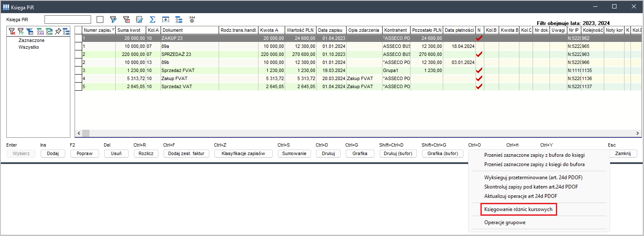Screen dimensions: 644x236
Task: Click the Sigma summation icon
Action: point(153,19)
